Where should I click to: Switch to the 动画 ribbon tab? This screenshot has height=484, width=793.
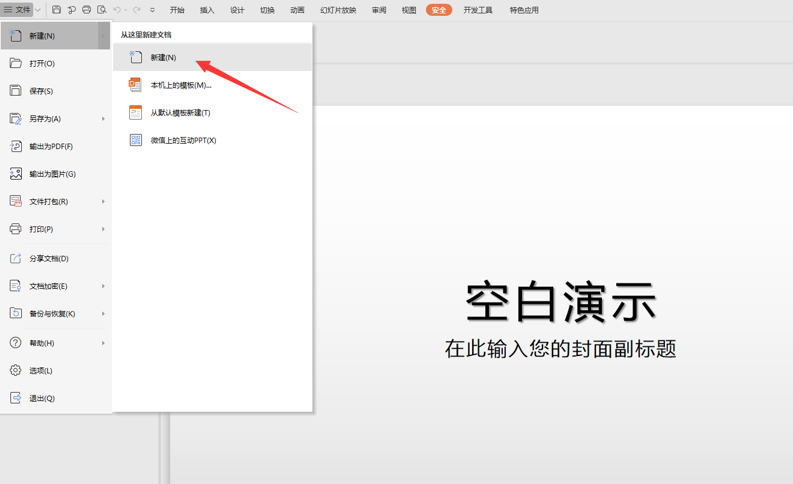pos(297,10)
